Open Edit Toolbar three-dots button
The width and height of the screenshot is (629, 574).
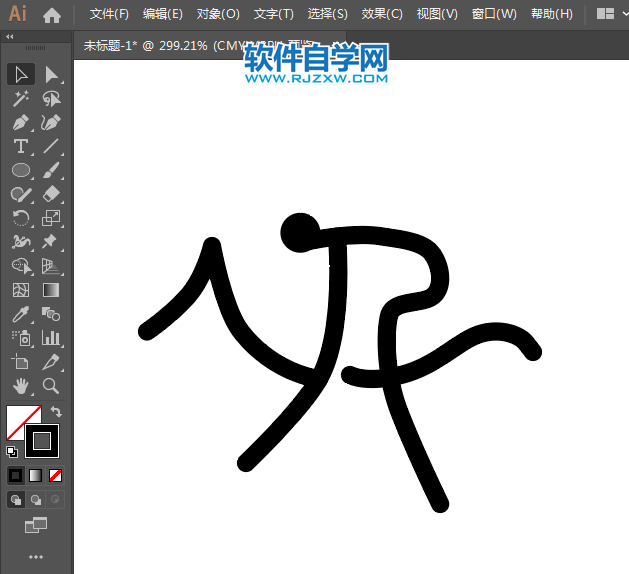[36, 557]
